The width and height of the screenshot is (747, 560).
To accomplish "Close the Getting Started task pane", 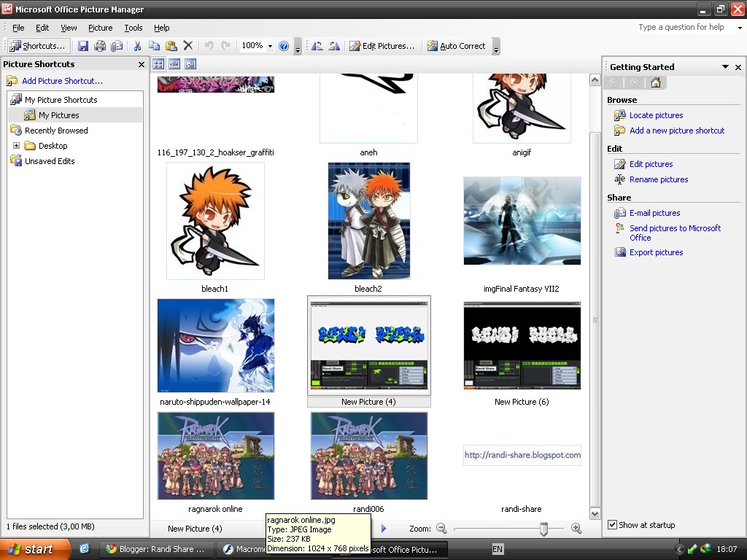I will click(x=738, y=67).
